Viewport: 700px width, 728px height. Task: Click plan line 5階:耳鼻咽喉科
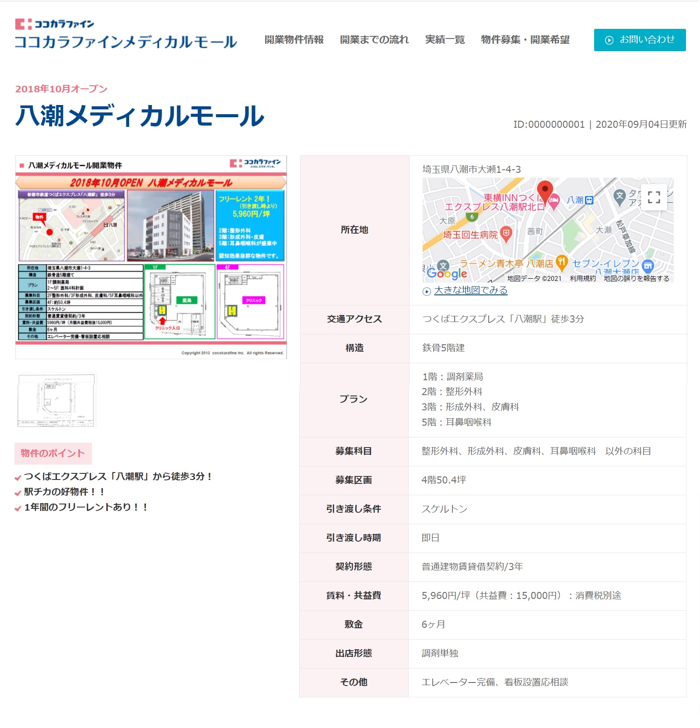point(456,422)
